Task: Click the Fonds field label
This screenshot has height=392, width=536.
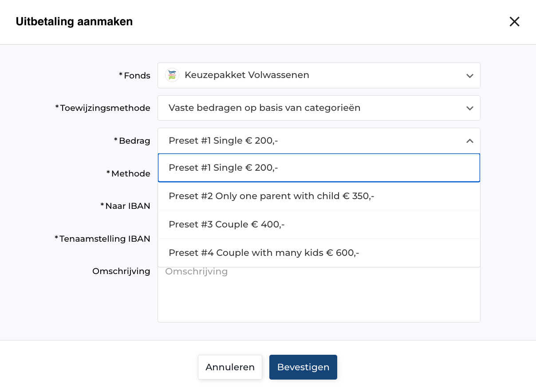Action: [135, 76]
